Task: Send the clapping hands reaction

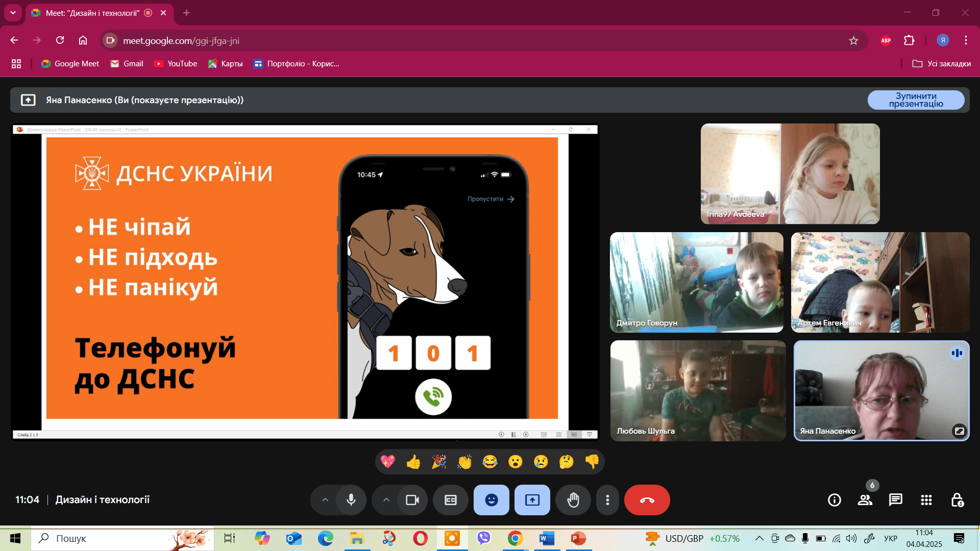Action: pyautogui.click(x=464, y=462)
